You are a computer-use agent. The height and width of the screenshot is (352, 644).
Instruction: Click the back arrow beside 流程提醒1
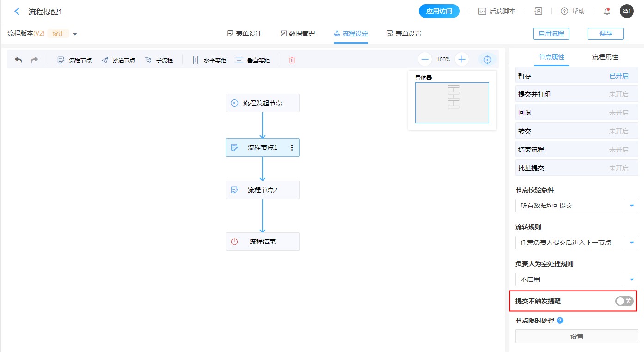[x=17, y=12]
